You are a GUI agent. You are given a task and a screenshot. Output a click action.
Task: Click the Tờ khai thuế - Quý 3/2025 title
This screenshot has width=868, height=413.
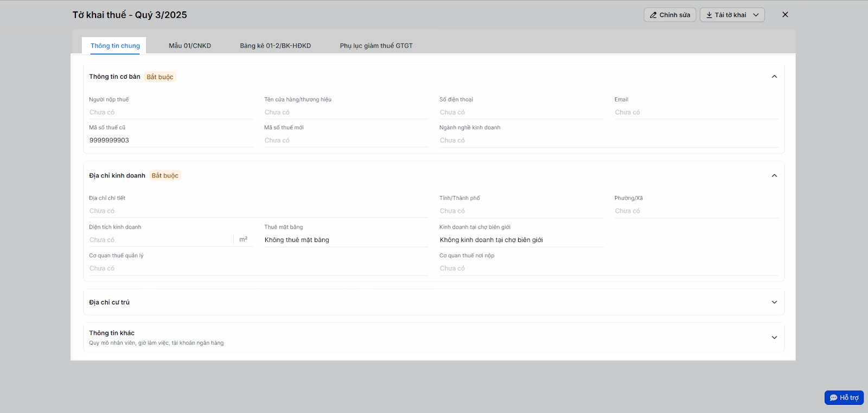(130, 15)
